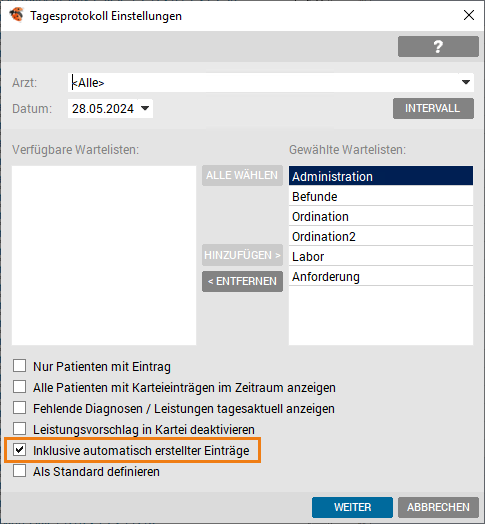
Task: Tick Als Standard definieren checkbox
Action: tap(19, 471)
